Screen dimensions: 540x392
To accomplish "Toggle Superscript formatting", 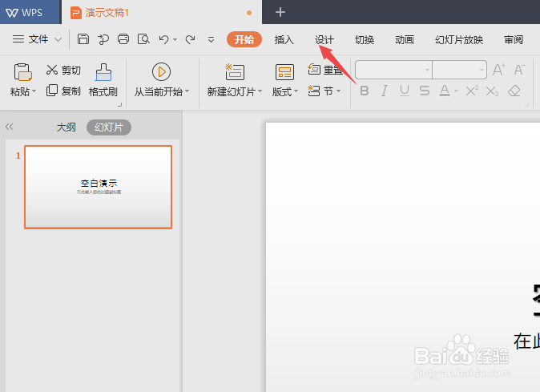I will (x=472, y=91).
